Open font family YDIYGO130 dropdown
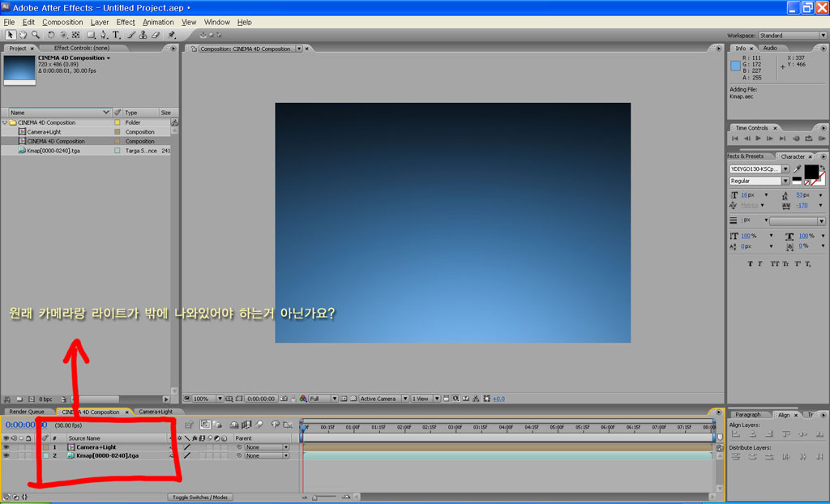830x504 pixels. 759,169
